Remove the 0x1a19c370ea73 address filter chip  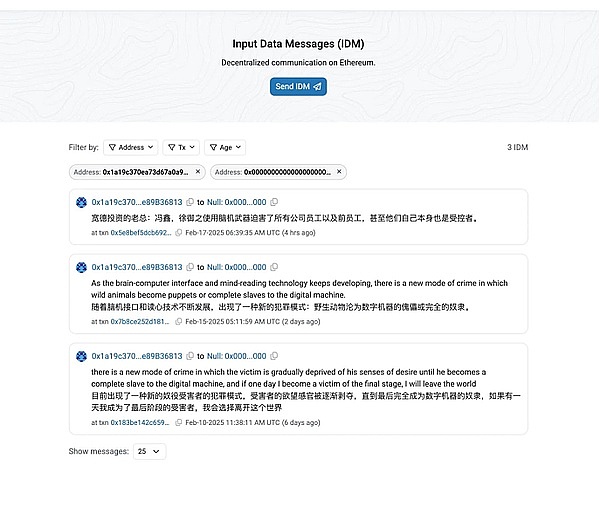[x=198, y=172]
